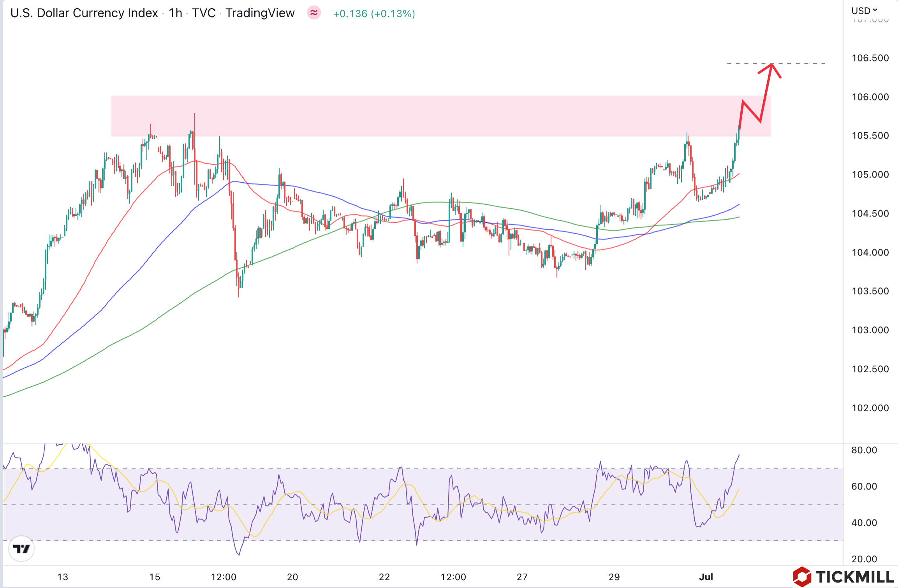Click the +0.136 (+0.13%) change value
The width and height of the screenshot is (898, 588).
point(374,14)
